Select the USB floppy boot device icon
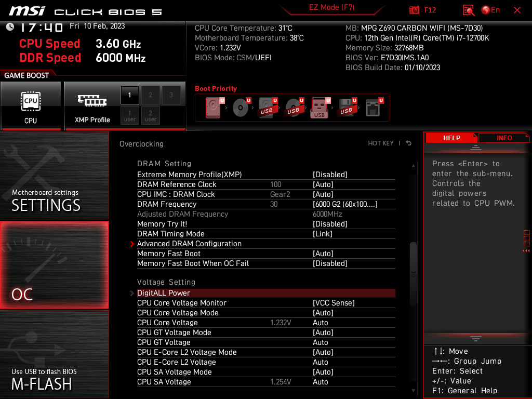 click(x=347, y=108)
